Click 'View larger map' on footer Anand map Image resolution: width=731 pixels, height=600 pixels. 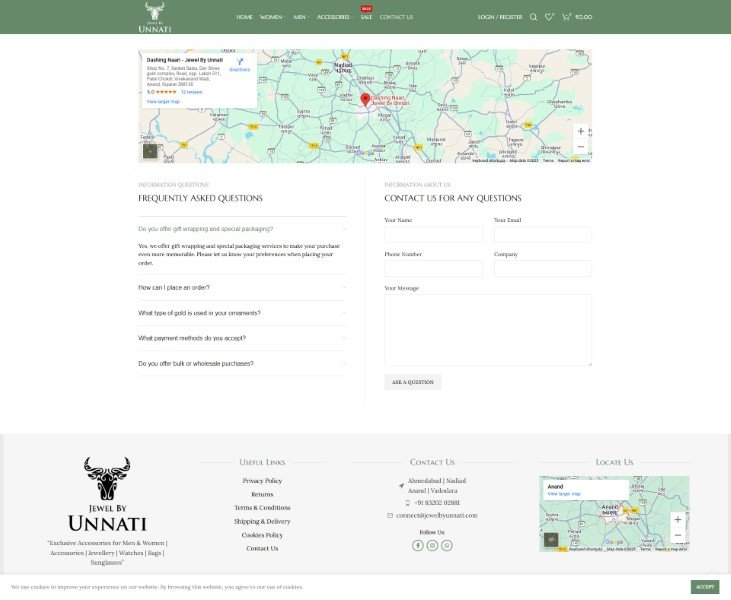coord(564,494)
